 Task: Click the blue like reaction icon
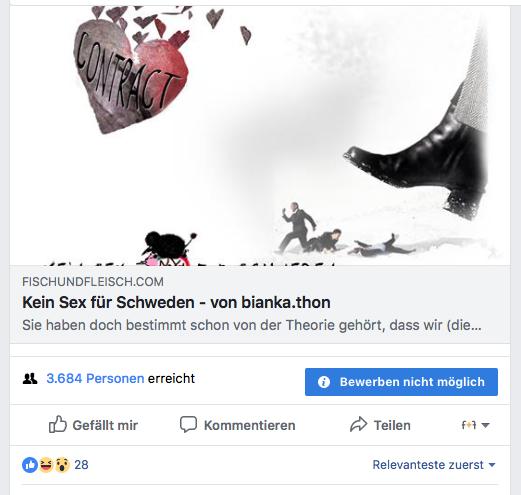click(30, 465)
